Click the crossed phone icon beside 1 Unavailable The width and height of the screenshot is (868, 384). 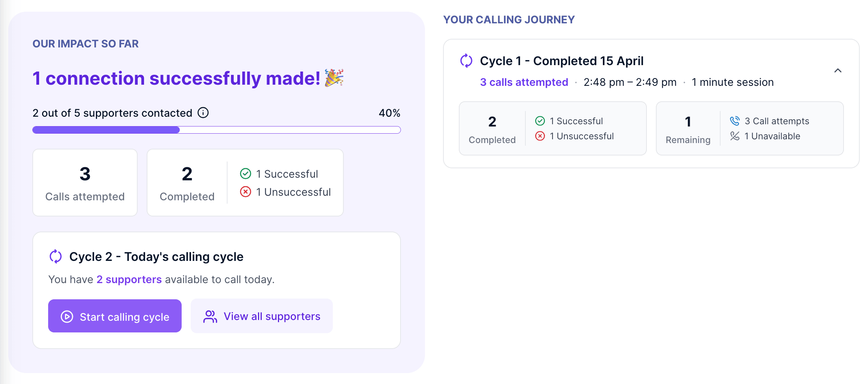point(734,136)
